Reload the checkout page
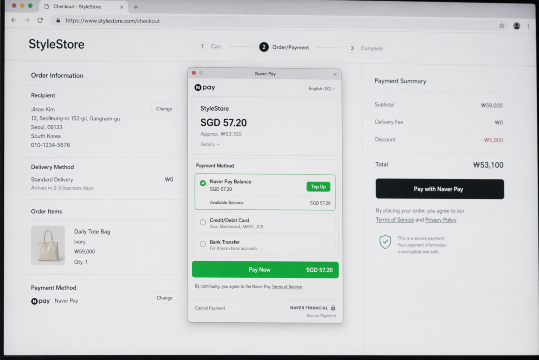This screenshot has height=360, width=539. click(x=40, y=20)
